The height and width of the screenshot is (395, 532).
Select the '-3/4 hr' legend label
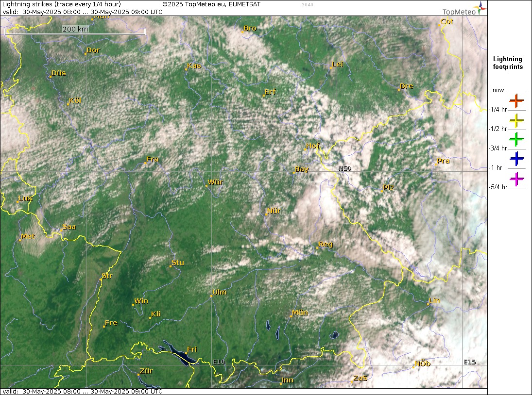[x=498, y=148]
